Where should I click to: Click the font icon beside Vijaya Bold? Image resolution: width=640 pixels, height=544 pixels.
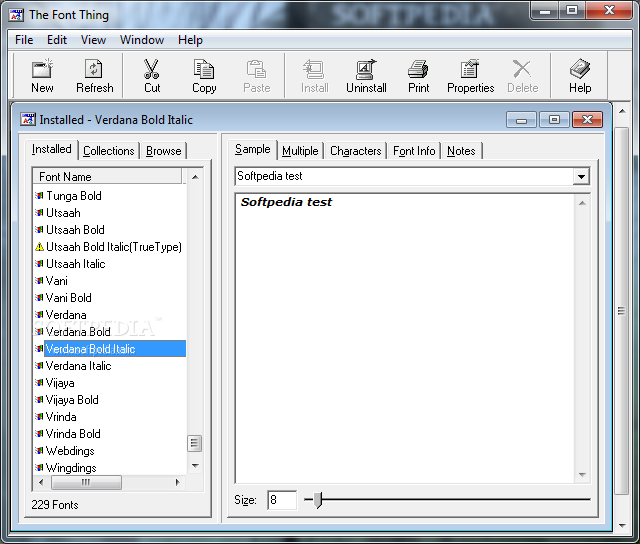[39, 400]
